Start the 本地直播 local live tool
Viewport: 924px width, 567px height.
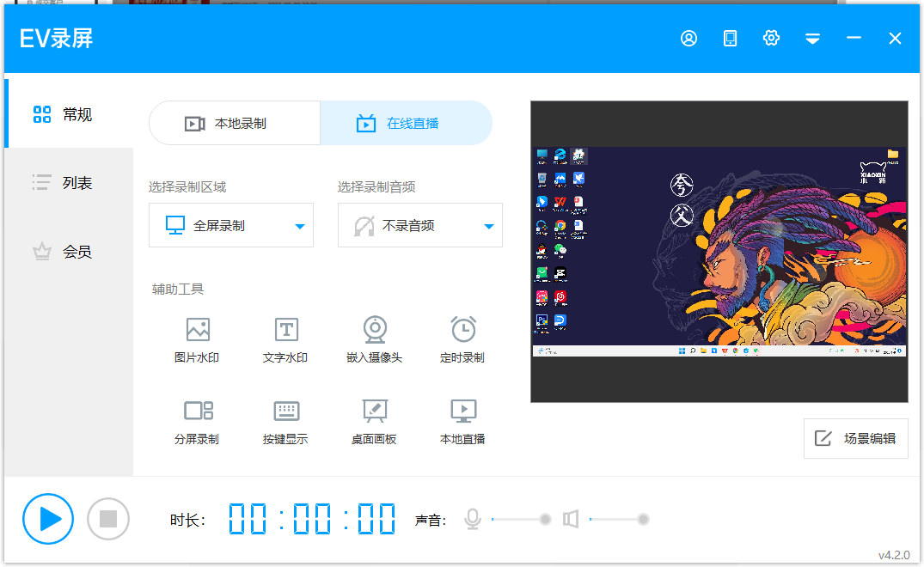tap(462, 422)
